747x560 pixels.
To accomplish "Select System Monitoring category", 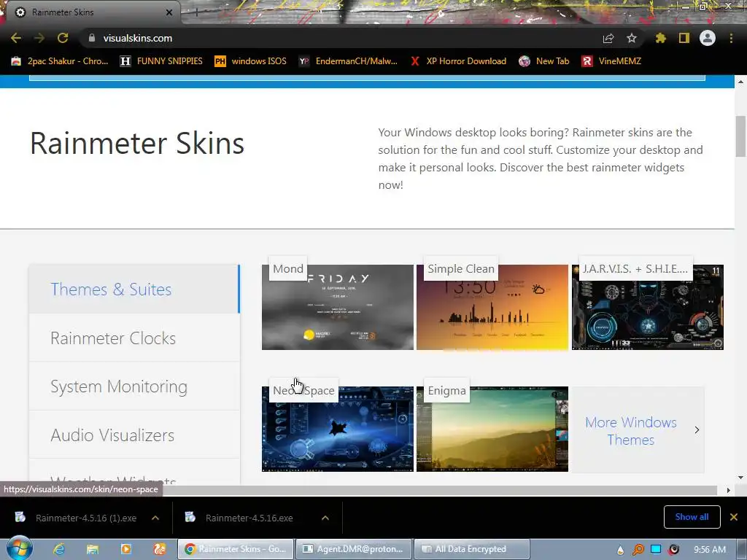I will pyautogui.click(x=134, y=386).
